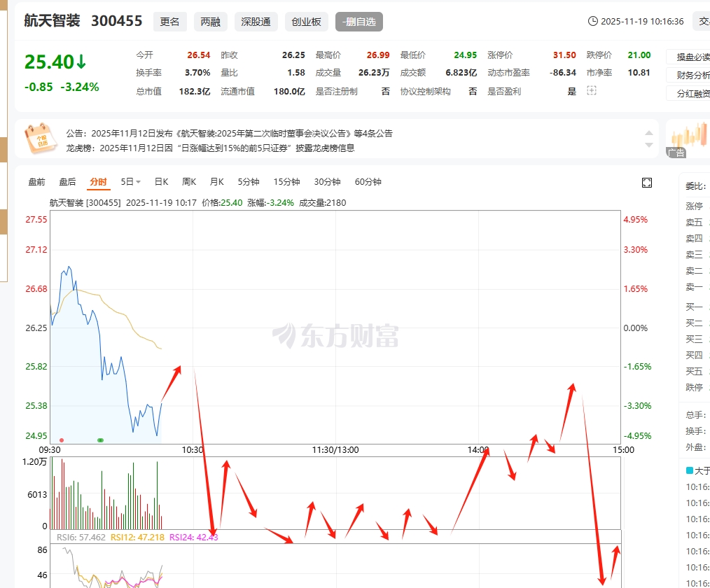Click the expand-more-fields plus icon
This screenshot has width=710, height=588.
[592, 91]
